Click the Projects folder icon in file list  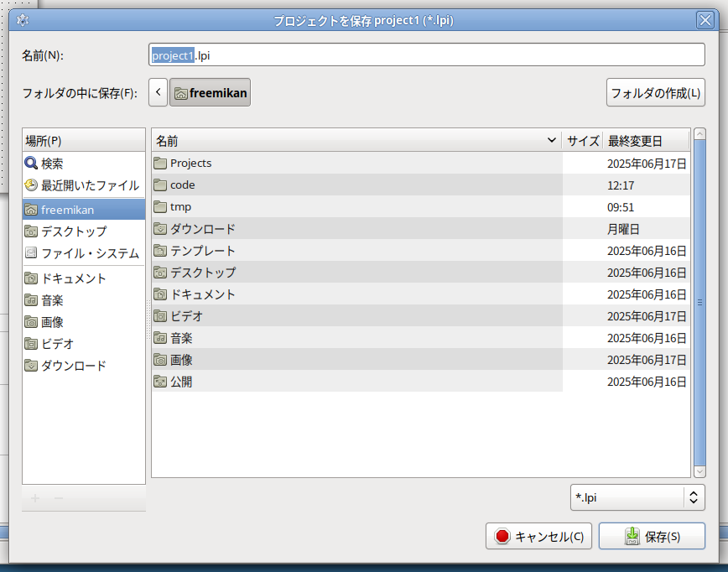160,163
